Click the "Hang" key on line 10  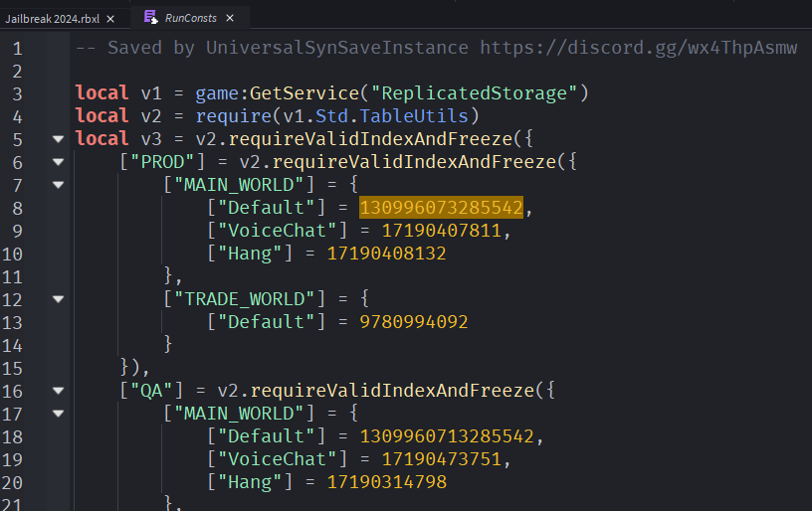coord(250,254)
